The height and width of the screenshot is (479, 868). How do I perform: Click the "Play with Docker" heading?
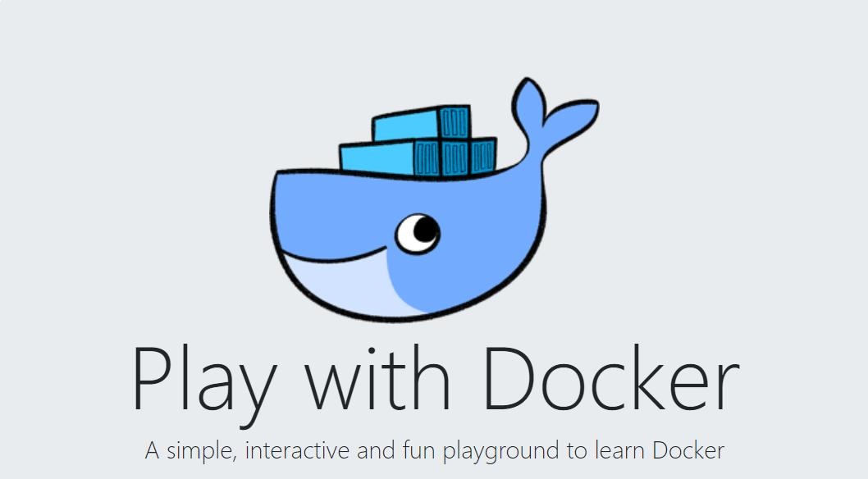pos(436,385)
